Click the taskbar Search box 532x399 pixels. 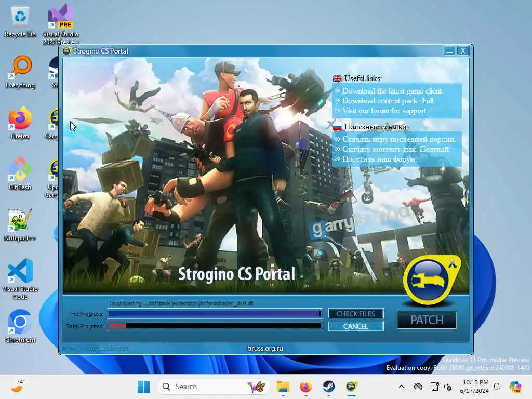[213, 387]
